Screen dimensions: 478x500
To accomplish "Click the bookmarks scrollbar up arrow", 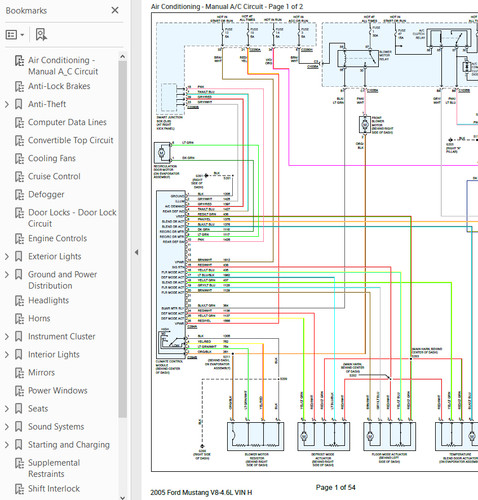I will (122, 57).
